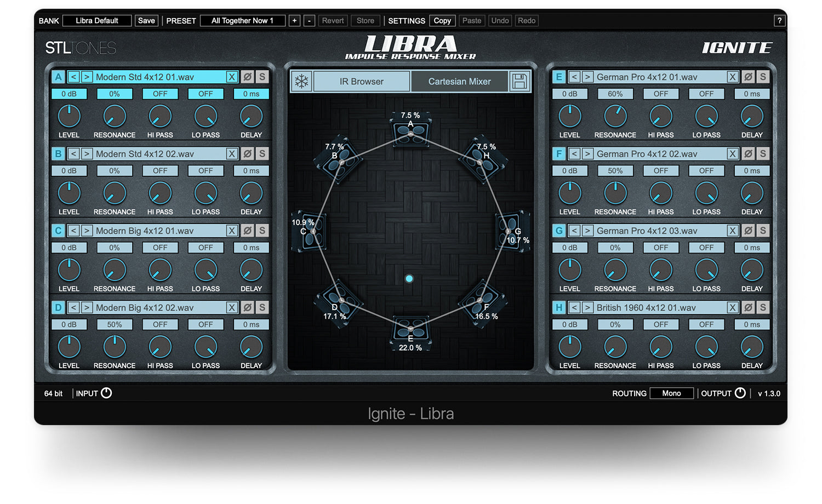Load previous IR in slot C
Screen dimensions: 822x504
74,231
